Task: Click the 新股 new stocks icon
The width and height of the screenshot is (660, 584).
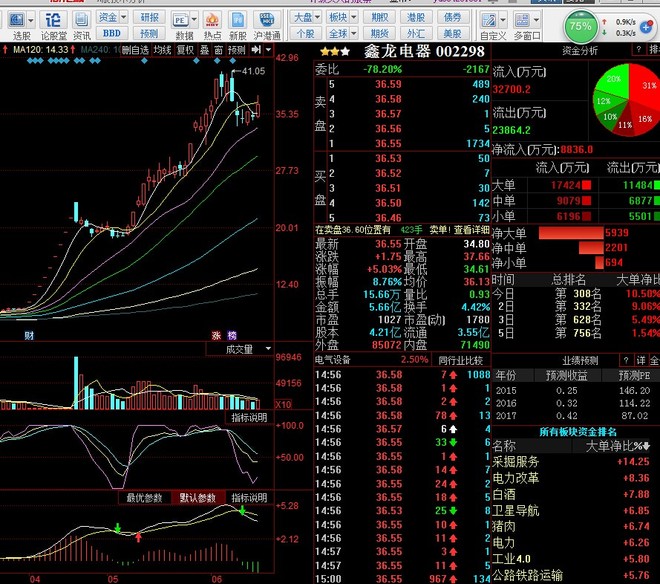Action: pos(238,20)
